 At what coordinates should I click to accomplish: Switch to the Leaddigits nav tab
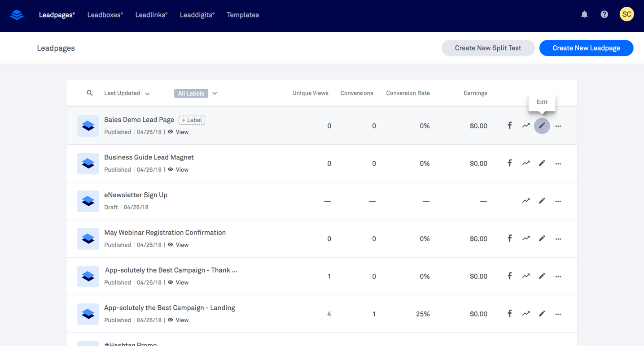[197, 15]
